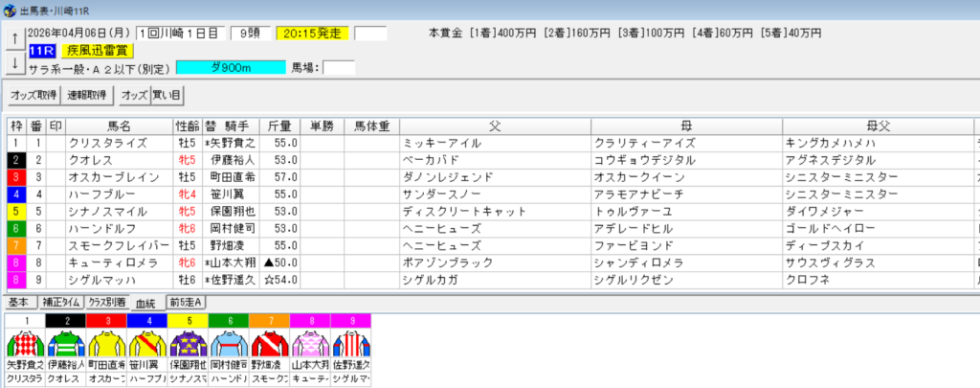Click the yellow frame 5 color cell
The height and width of the screenshot is (388, 980).
[15, 211]
